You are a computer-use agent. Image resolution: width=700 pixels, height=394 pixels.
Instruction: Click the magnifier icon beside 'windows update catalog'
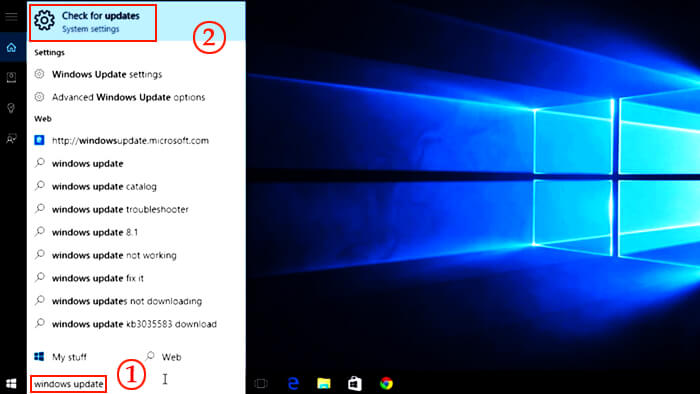click(x=40, y=185)
